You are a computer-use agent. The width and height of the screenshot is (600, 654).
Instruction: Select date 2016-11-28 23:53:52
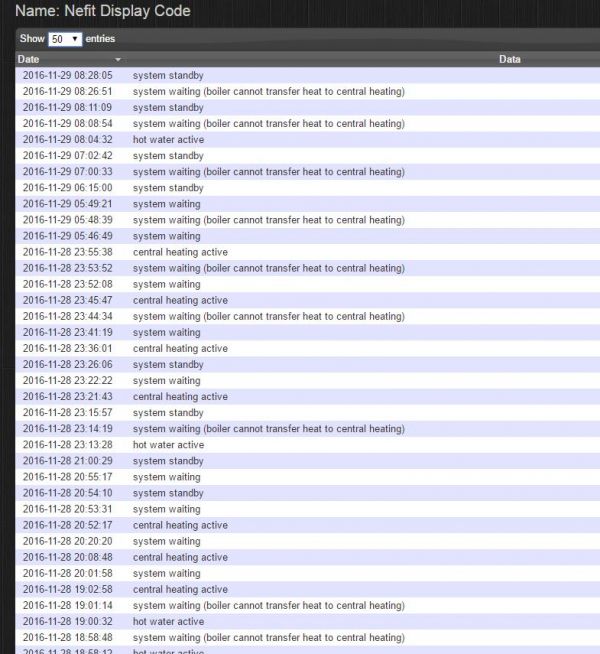coord(68,268)
